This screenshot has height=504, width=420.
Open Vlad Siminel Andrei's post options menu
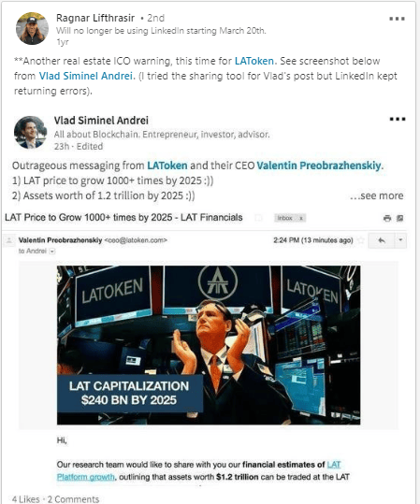(398, 119)
